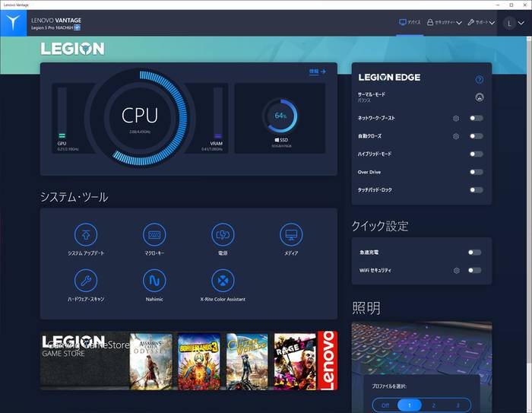Toggle 急速充電 switch
Viewport: 532px width, 413px height.
(x=474, y=253)
